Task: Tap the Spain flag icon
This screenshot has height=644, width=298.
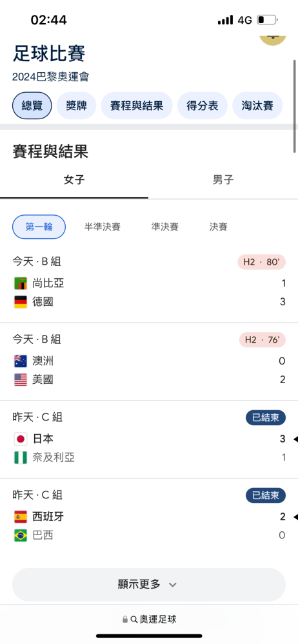Action: click(20, 516)
